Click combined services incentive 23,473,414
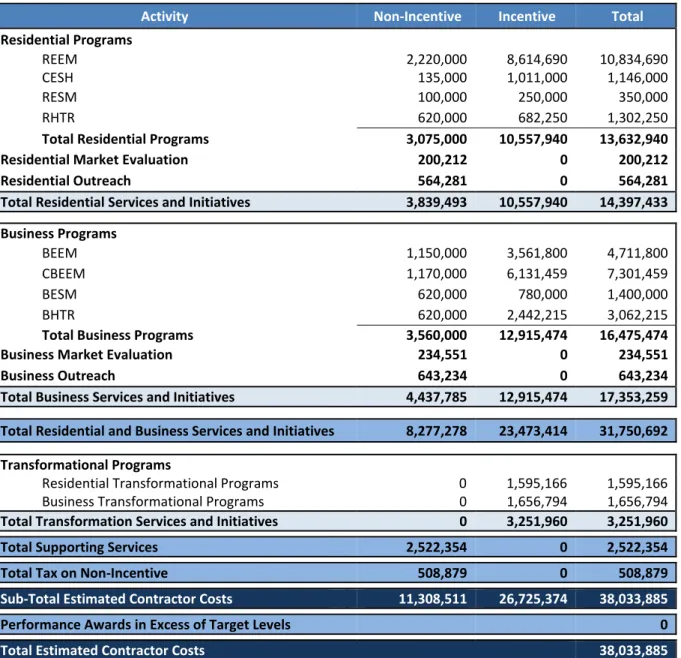This screenshot has width=681, height=658. click(x=533, y=431)
